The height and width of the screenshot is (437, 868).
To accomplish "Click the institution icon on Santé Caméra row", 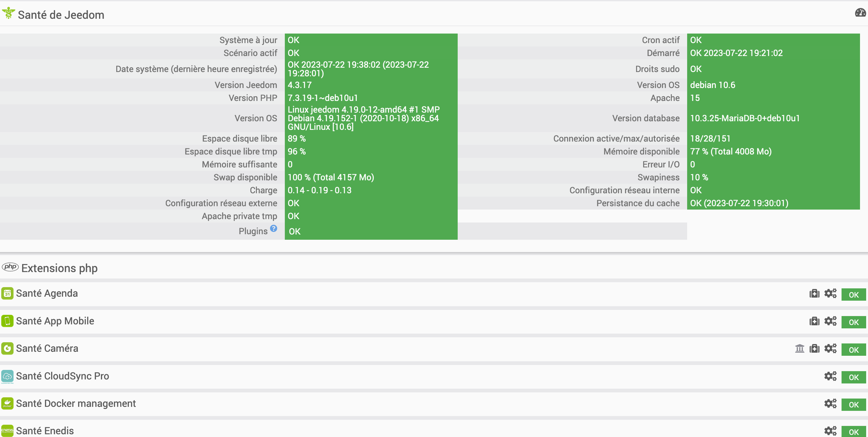I will 799,349.
